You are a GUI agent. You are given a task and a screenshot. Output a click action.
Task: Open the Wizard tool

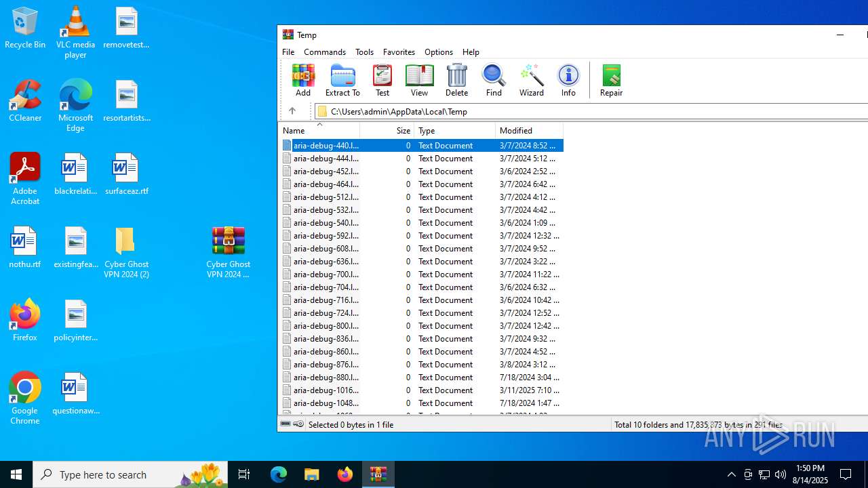[532, 81]
